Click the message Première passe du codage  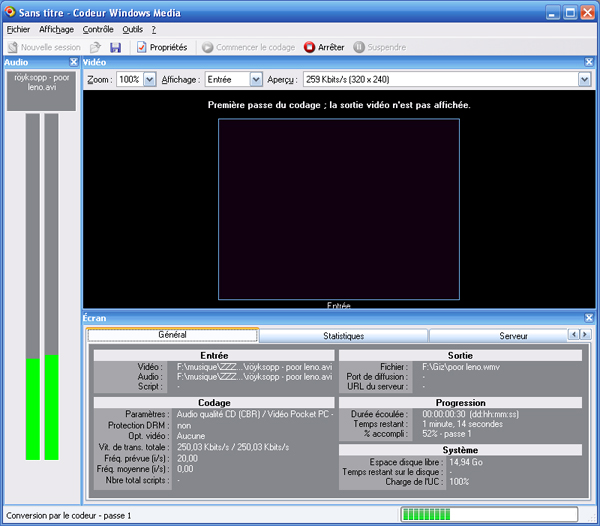339,105
